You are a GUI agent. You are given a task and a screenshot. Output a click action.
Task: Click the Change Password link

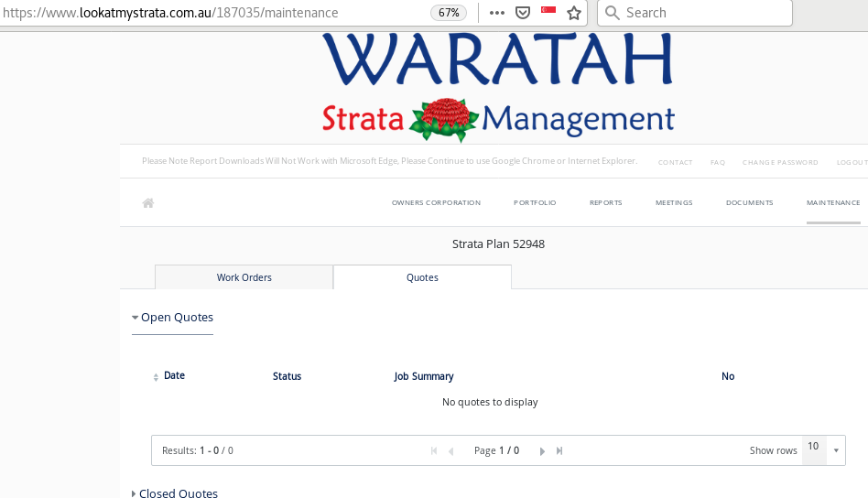pos(779,162)
